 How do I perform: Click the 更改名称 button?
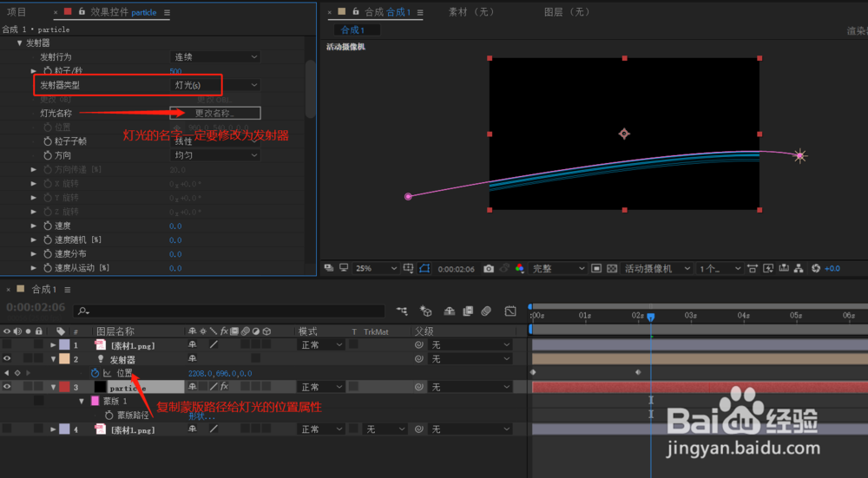point(214,113)
